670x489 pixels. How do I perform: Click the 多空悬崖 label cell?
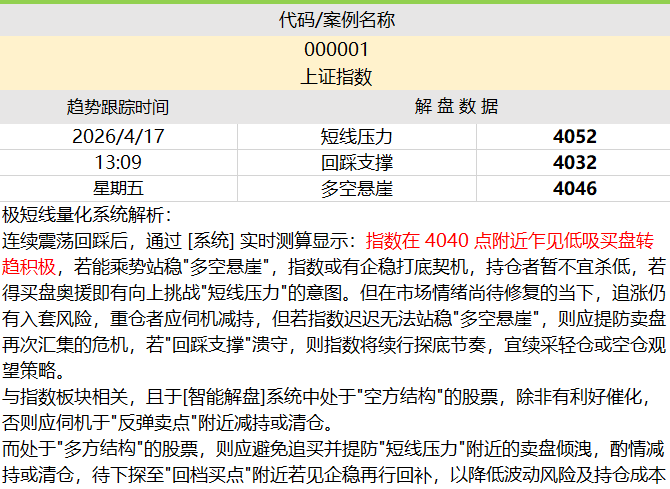click(357, 188)
